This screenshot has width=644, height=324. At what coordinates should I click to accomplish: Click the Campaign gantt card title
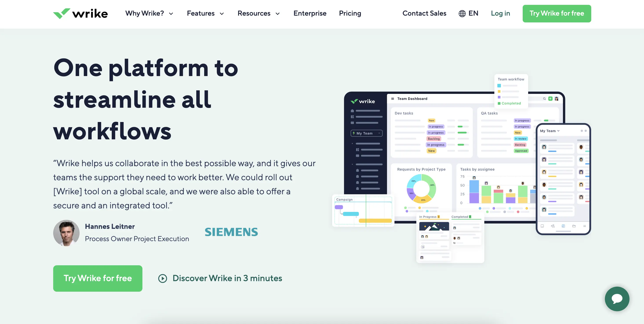tap(344, 200)
